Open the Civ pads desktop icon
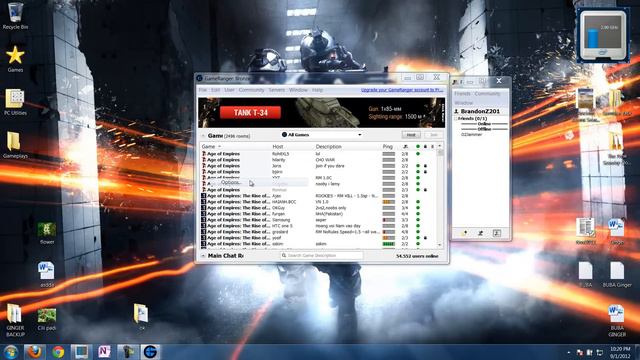The image size is (640, 360). pos(47,319)
